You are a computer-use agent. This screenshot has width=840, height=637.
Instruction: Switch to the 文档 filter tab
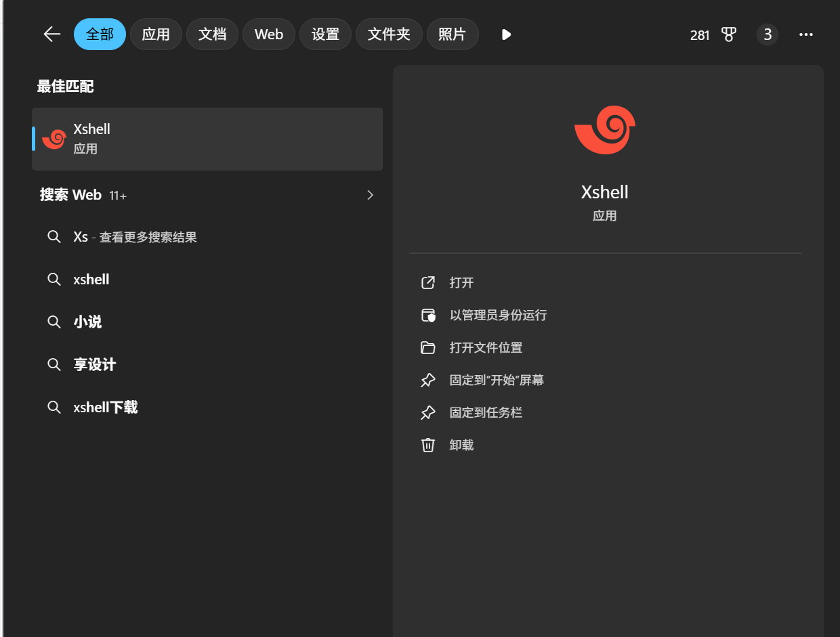[x=212, y=35]
